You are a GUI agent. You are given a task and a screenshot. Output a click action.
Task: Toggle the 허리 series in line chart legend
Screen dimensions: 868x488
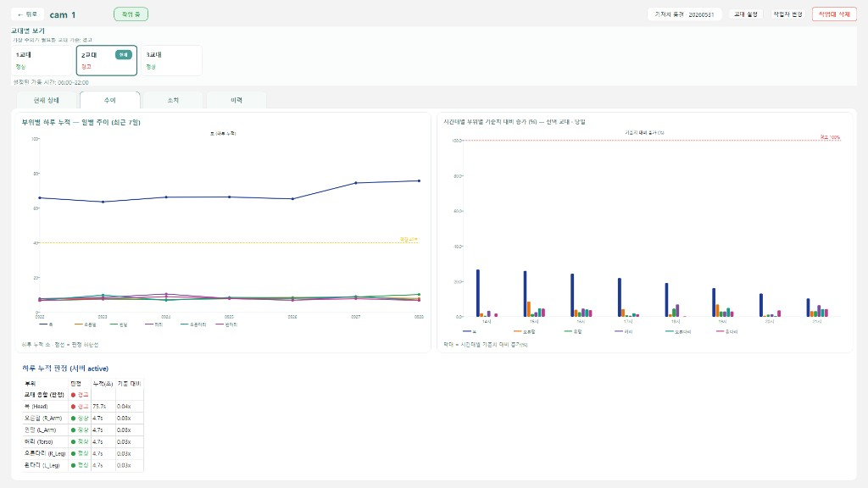[x=154, y=324]
